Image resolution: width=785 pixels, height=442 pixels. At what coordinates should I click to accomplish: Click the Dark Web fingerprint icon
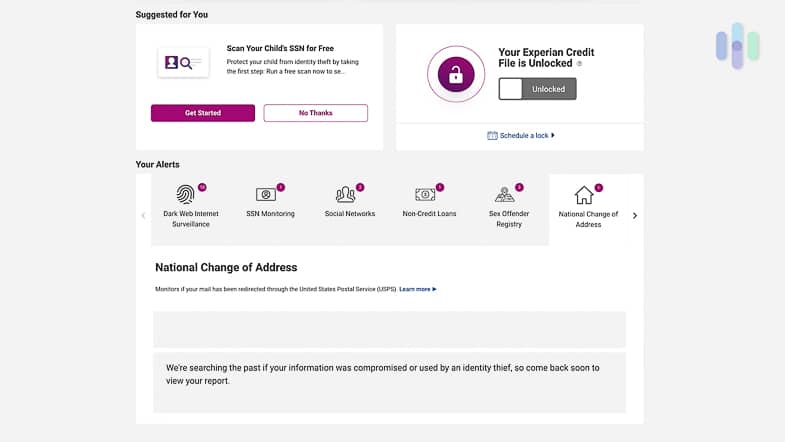pyautogui.click(x=186, y=194)
